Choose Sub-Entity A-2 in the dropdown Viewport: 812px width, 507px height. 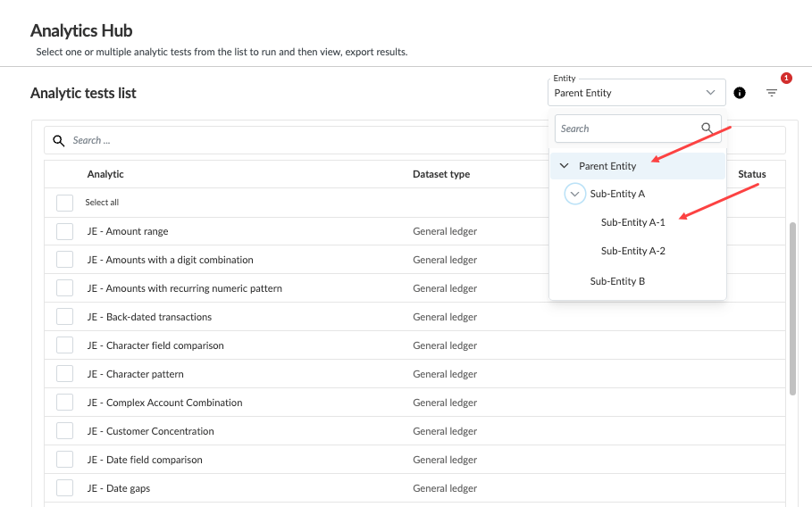click(632, 251)
